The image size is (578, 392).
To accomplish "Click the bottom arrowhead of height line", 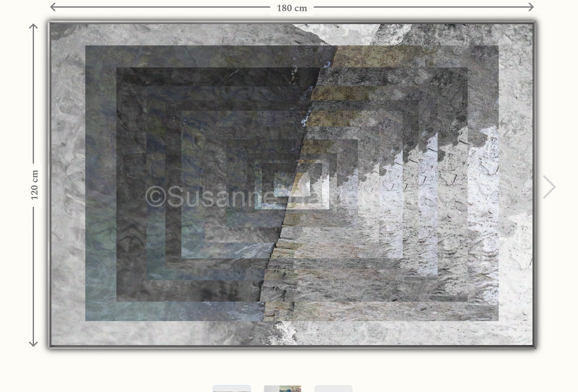I will [x=34, y=344].
